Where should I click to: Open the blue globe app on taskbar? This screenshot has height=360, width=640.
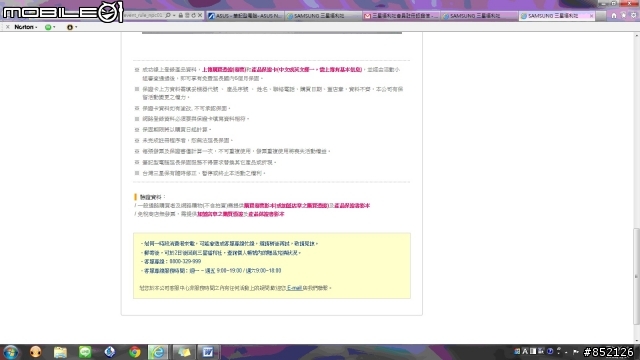click(x=109, y=352)
